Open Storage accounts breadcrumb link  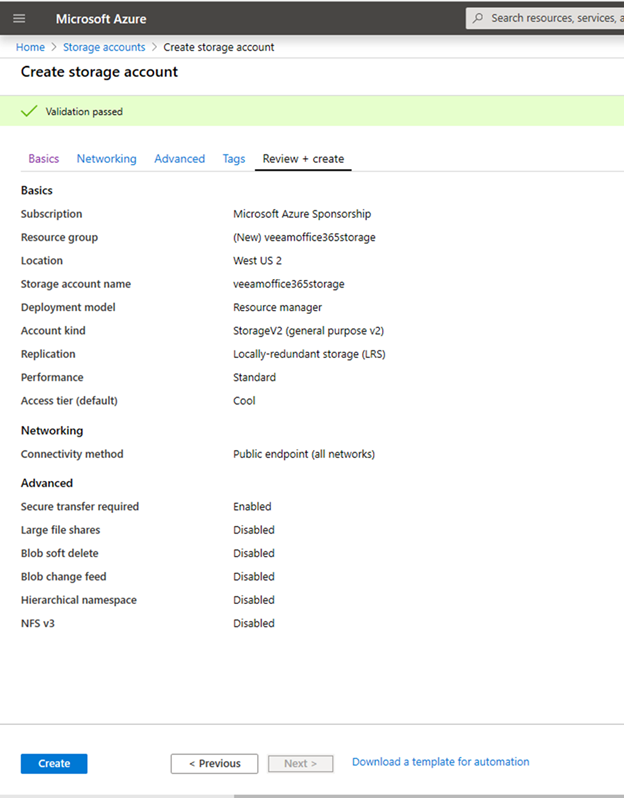104,47
